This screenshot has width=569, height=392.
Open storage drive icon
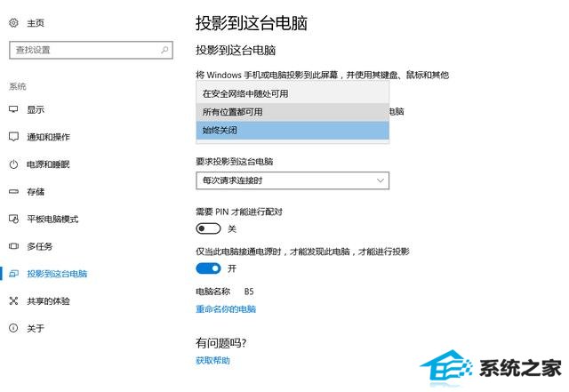click(x=13, y=191)
